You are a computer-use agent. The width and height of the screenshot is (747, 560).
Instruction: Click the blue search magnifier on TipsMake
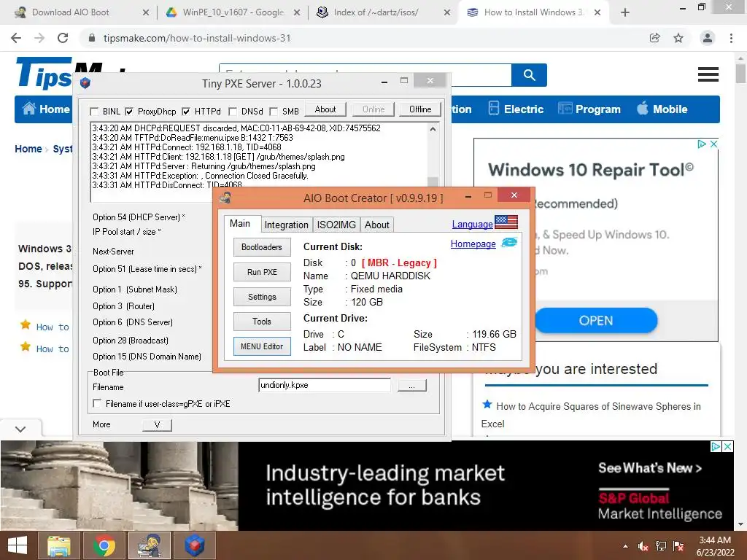point(529,75)
